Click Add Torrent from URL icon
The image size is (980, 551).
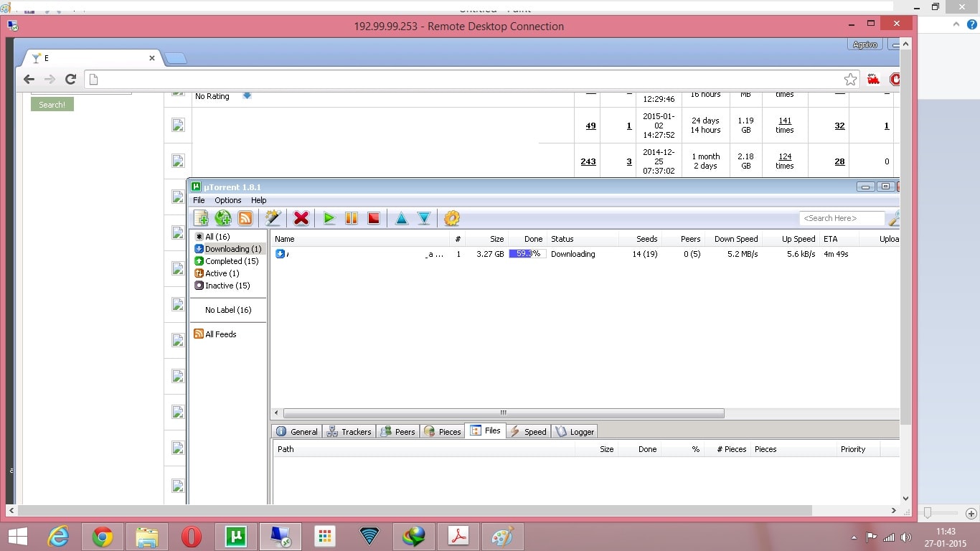223,218
